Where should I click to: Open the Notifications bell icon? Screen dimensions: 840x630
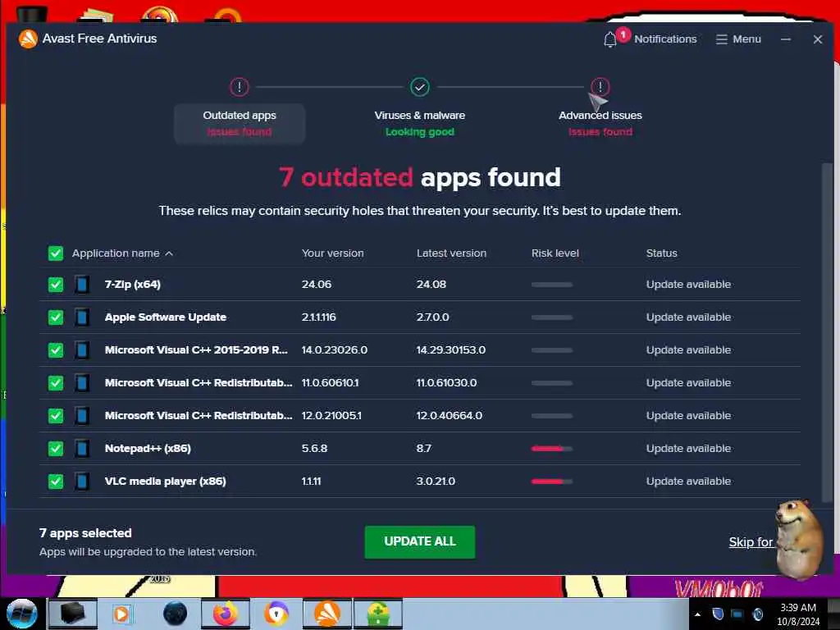609,39
